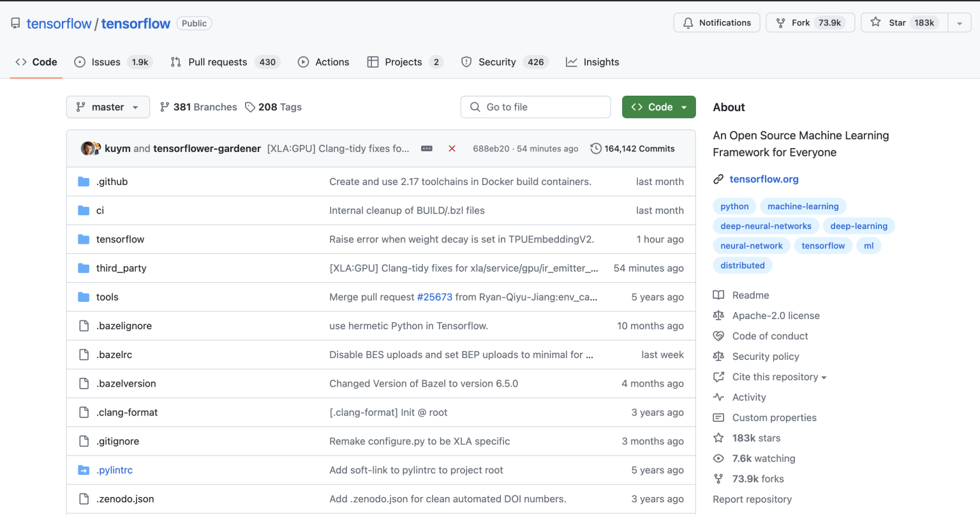Viewport: 980px width, 515px height.
Task: Click the branch icon beside 381 Branches
Action: 164,107
